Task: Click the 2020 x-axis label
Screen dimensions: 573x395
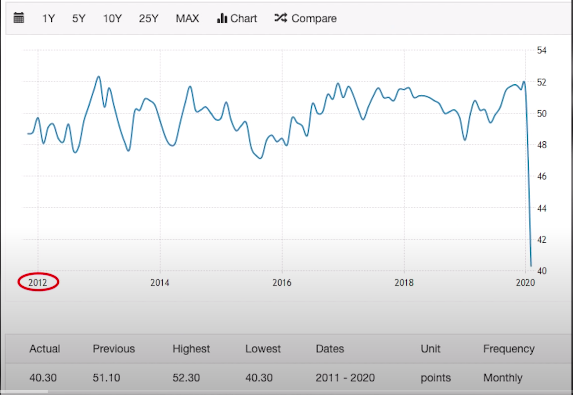Action: pyautogui.click(x=525, y=282)
